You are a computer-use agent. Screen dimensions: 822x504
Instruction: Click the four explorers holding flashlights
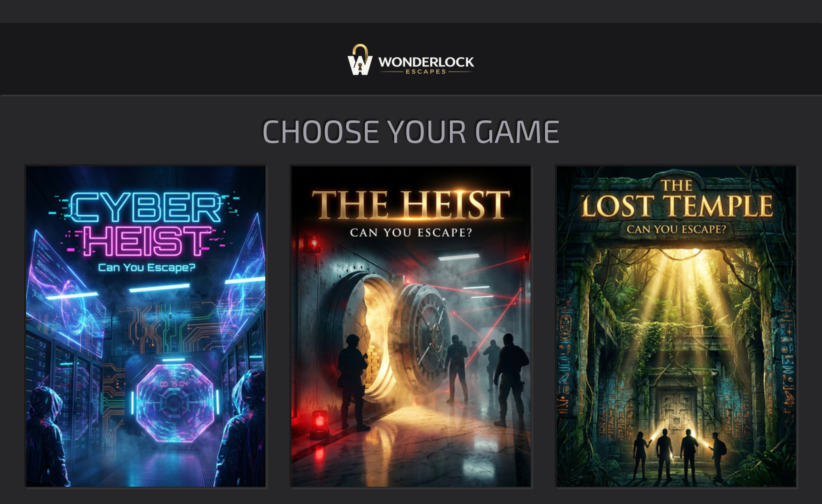[680, 455]
